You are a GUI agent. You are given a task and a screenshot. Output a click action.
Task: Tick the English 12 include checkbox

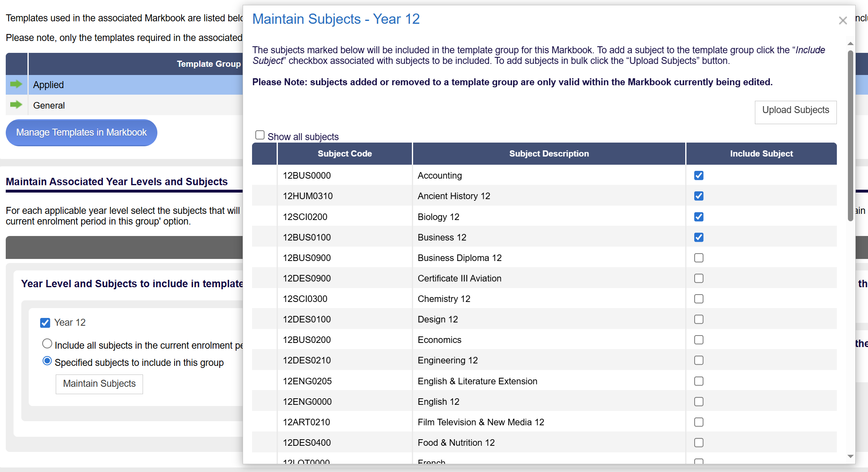[x=699, y=402]
